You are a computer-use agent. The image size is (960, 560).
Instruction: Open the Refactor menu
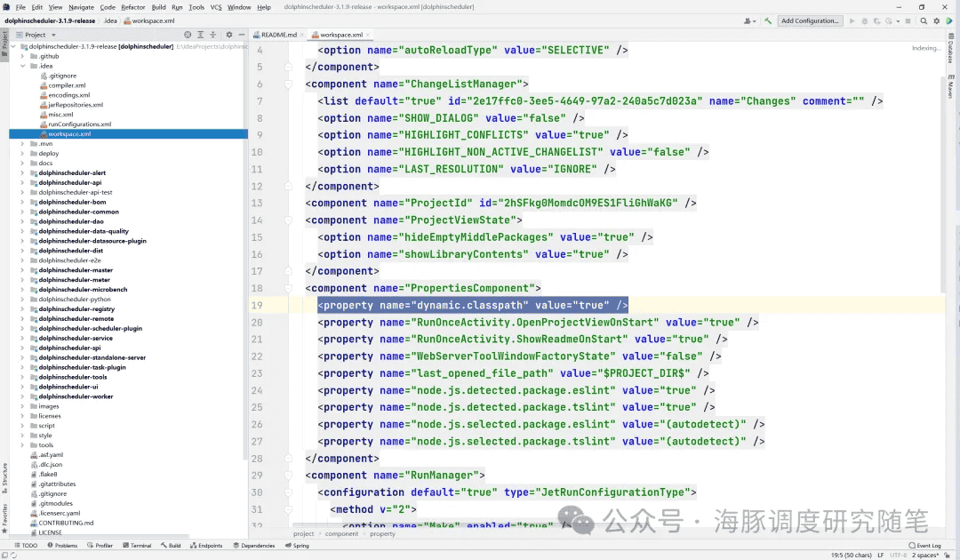click(x=133, y=7)
